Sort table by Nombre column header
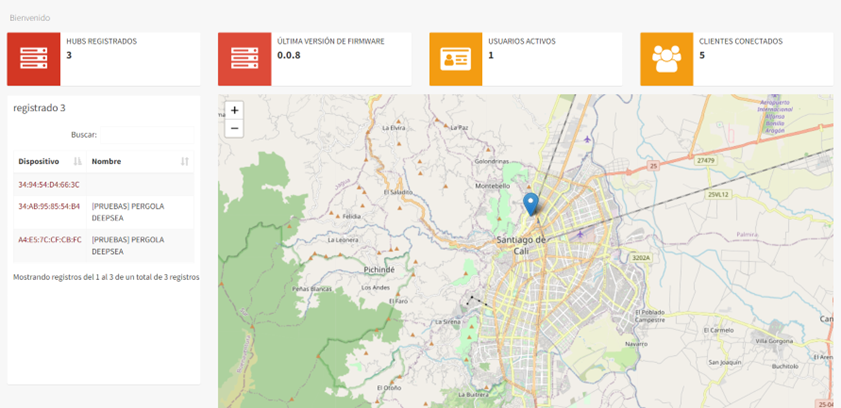Screen dimensions: 841x408 tap(106, 161)
